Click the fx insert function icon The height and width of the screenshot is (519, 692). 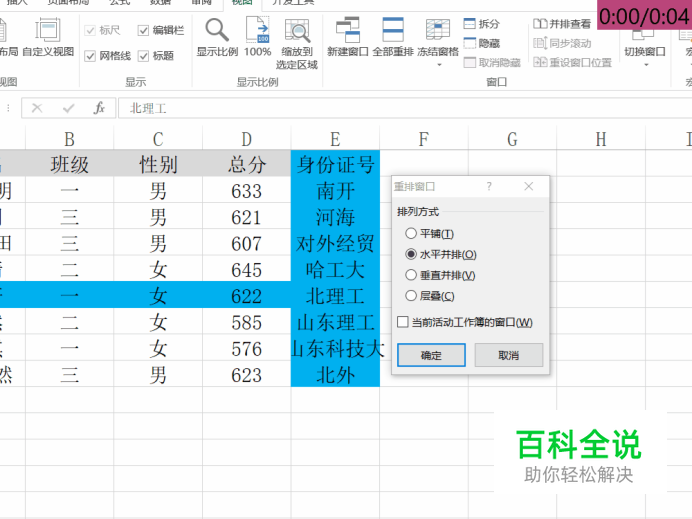coord(99,108)
